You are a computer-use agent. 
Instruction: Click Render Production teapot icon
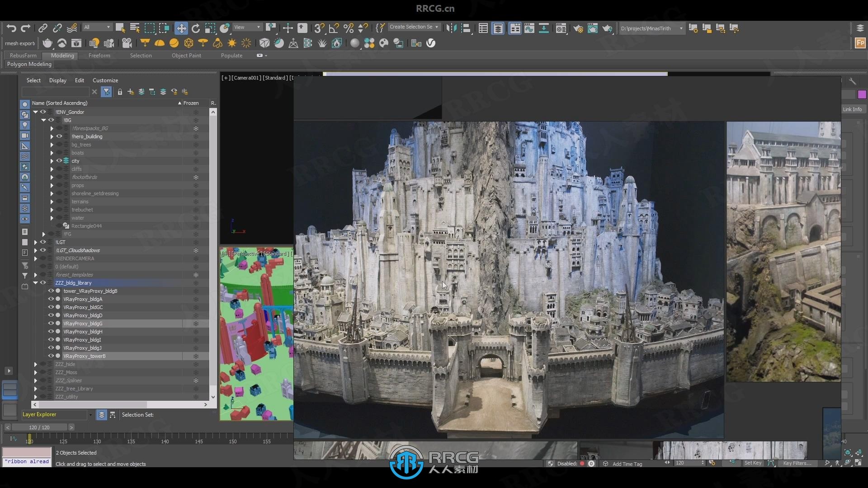tap(607, 28)
